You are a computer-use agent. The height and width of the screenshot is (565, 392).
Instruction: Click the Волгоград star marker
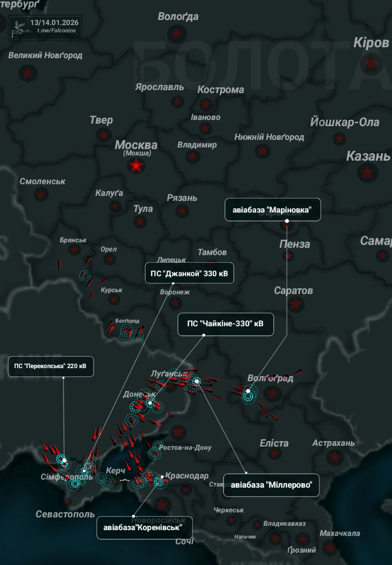pos(272,393)
